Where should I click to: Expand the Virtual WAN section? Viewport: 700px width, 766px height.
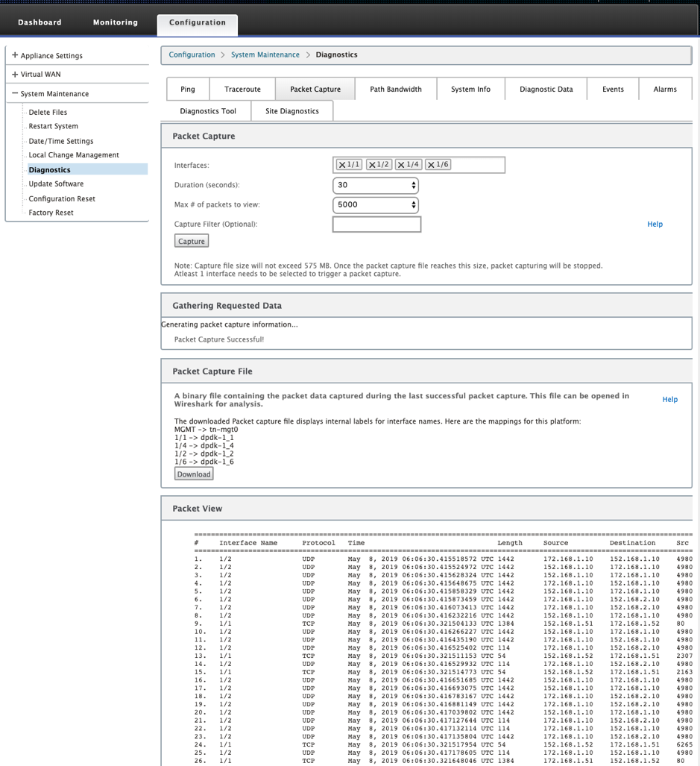coord(15,75)
